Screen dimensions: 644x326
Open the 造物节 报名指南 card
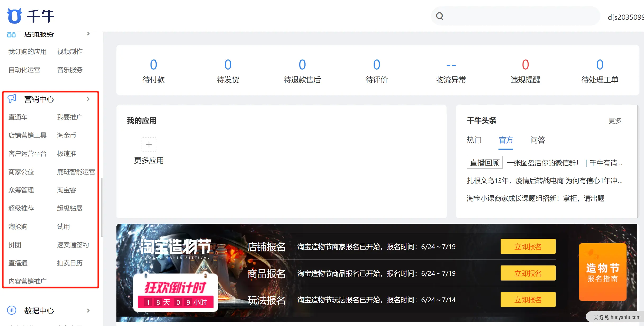602,272
